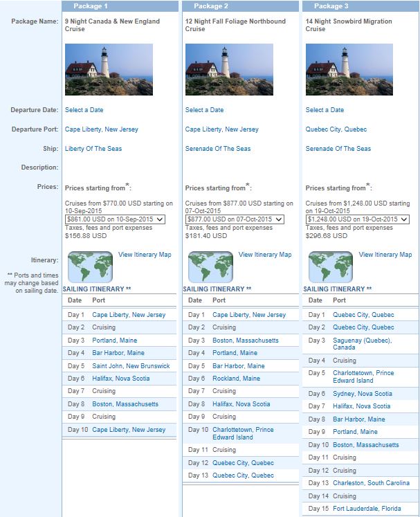Click Package 1 taxes amount $156.88 USD

coord(86,236)
